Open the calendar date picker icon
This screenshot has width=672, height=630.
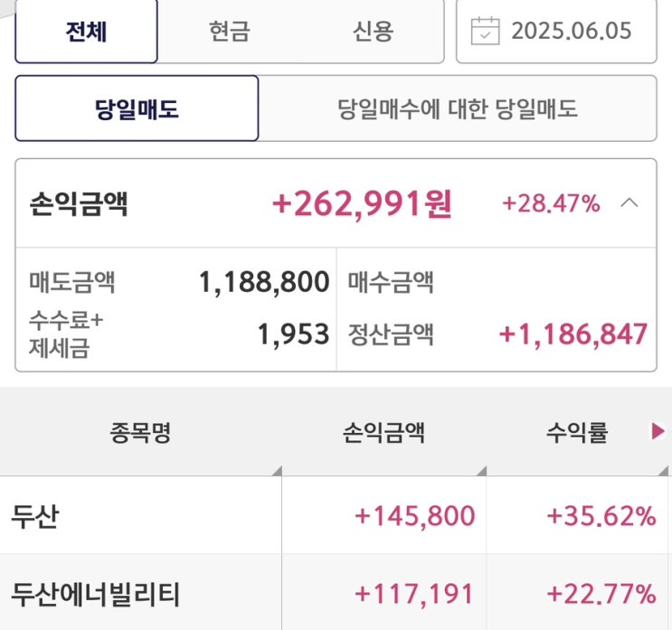pos(486,30)
